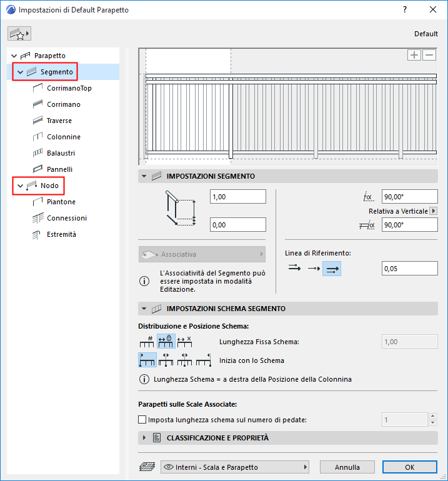Click the Classificazione list icon
This screenshot has height=481, width=448.
point(157,438)
